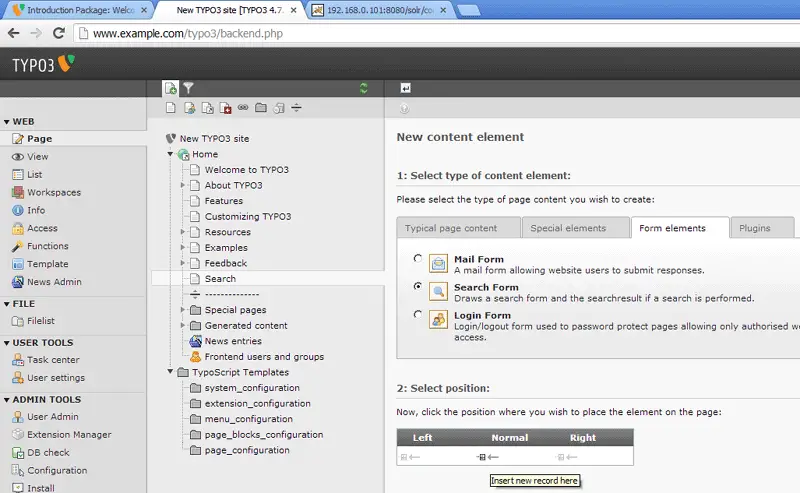Click the go back arrow icon above content area

pyautogui.click(x=406, y=88)
